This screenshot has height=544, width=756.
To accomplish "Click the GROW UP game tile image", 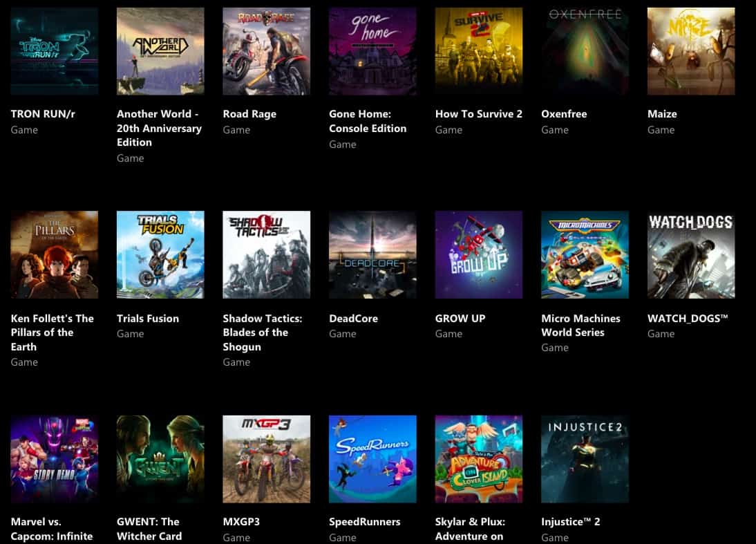I will click(x=479, y=254).
